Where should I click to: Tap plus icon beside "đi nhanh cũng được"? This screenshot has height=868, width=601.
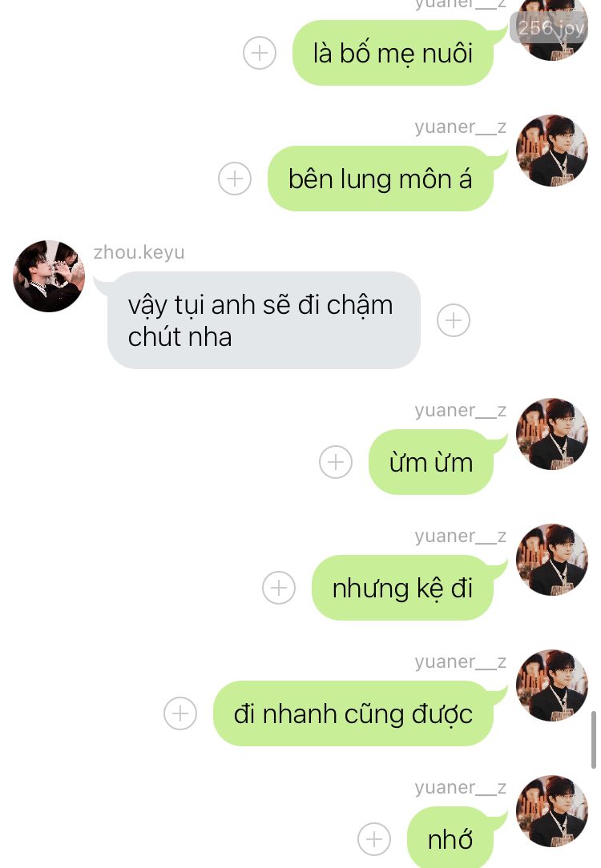(x=180, y=713)
